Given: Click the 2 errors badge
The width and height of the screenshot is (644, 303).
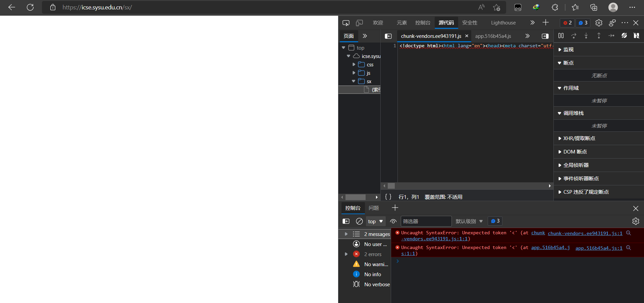Looking at the screenshot, I should coord(372,254).
